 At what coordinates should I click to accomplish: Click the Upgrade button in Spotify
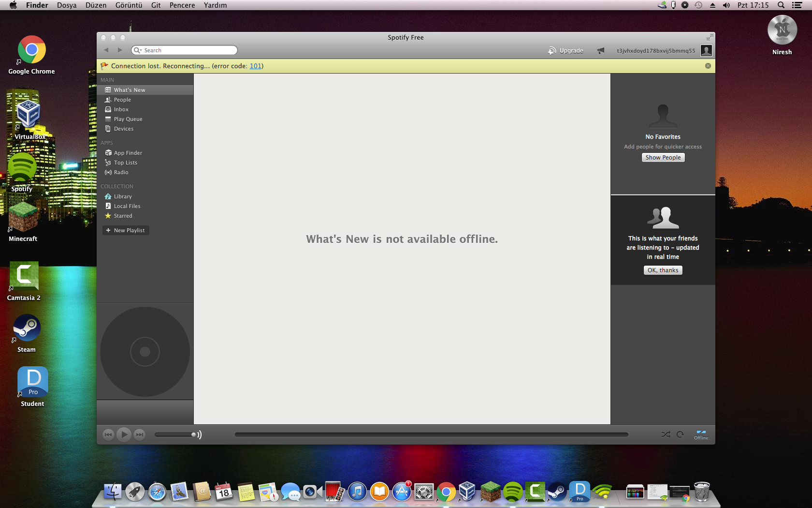(x=565, y=51)
